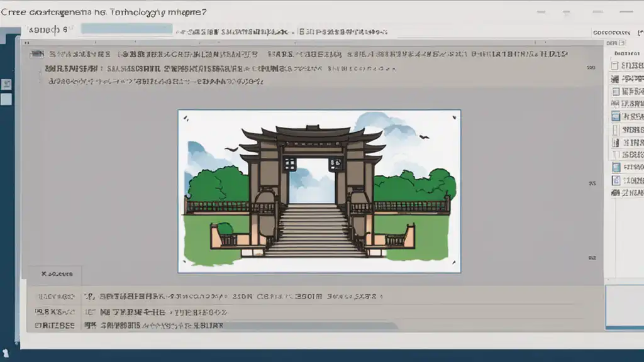
Task: Click the dark icon in right panel's last row
Action: pyautogui.click(x=615, y=192)
